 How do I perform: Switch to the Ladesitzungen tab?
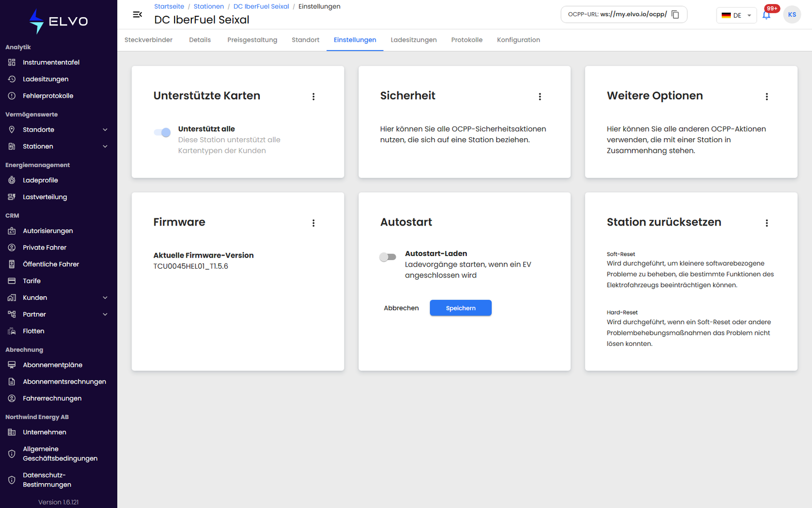(414, 40)
